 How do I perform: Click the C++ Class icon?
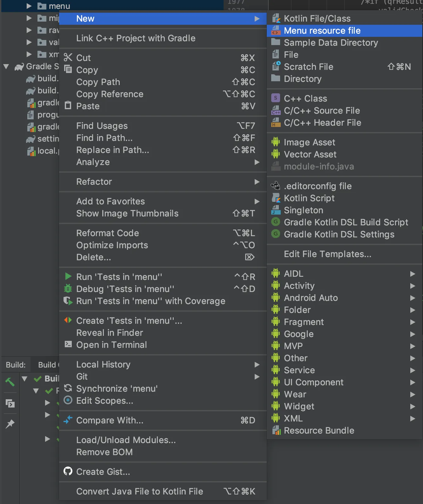(276, 98)
